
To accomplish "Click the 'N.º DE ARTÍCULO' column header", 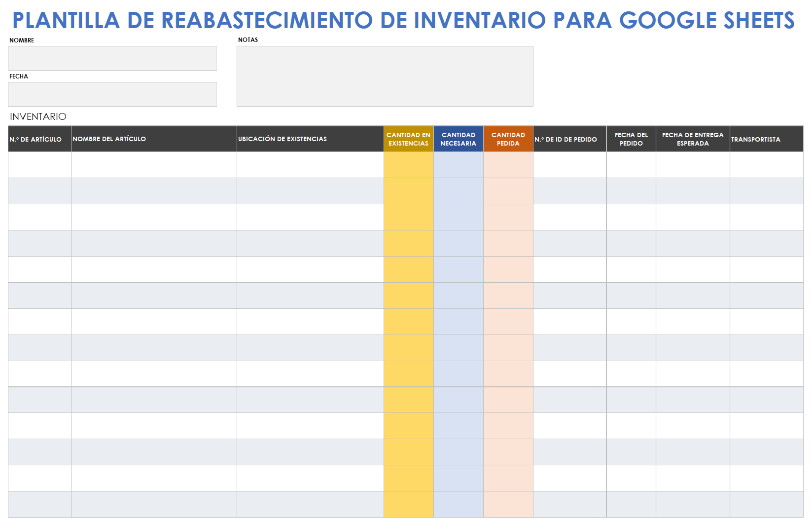I will (40, 139).
